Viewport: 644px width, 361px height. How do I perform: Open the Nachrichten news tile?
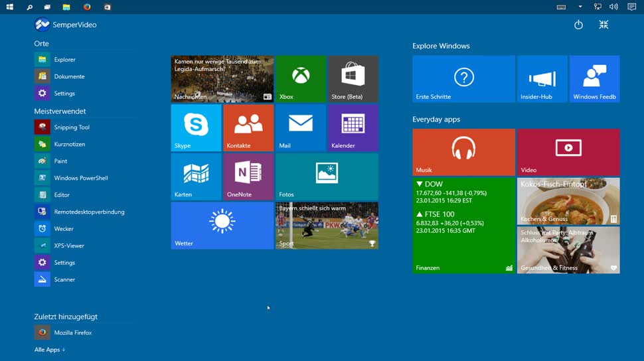[x=222, y=79]
